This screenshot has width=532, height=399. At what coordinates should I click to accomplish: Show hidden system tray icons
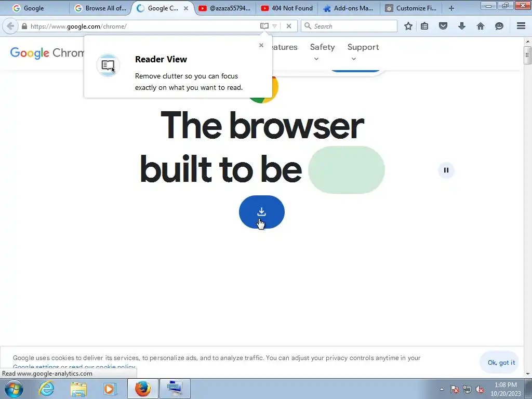[442, 389]
